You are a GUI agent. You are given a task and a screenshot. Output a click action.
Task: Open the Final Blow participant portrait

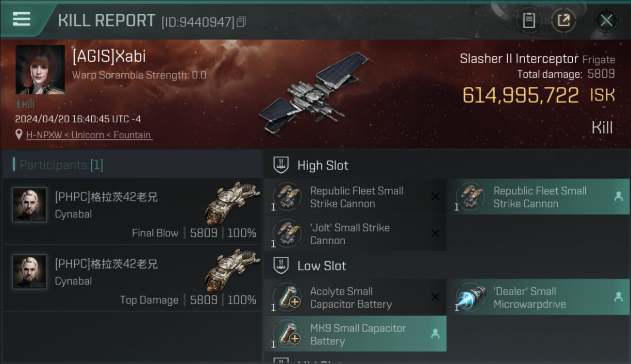pyautogui.click(x=30, y=205)
